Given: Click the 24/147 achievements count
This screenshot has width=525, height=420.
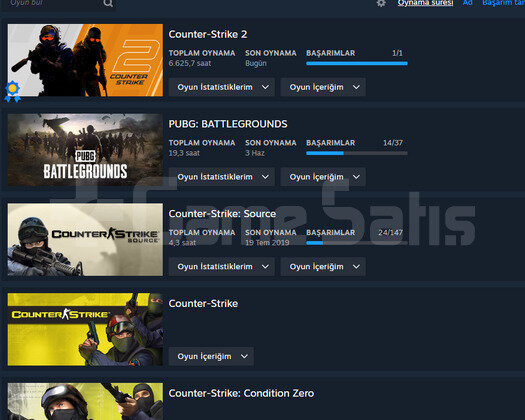Looking at the screenshot, I should [390, 232].
